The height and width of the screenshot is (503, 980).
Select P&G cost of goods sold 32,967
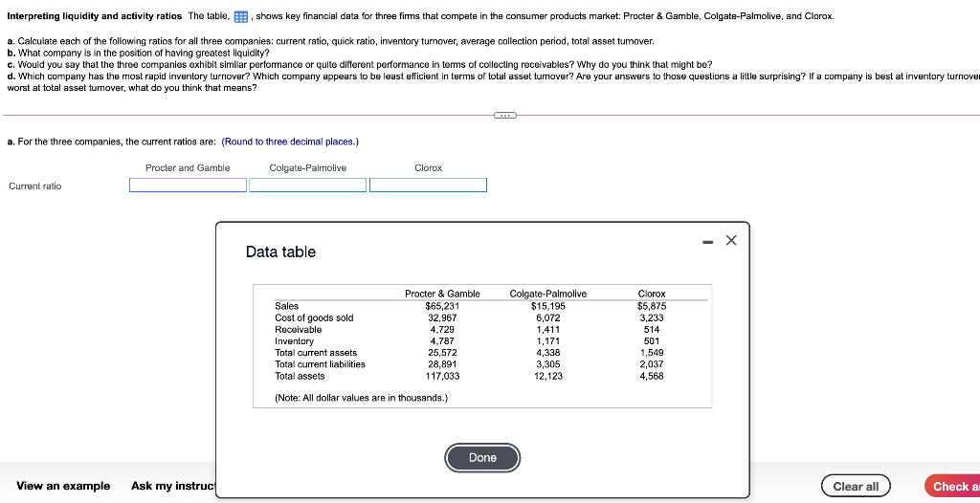tap(442, 317)
